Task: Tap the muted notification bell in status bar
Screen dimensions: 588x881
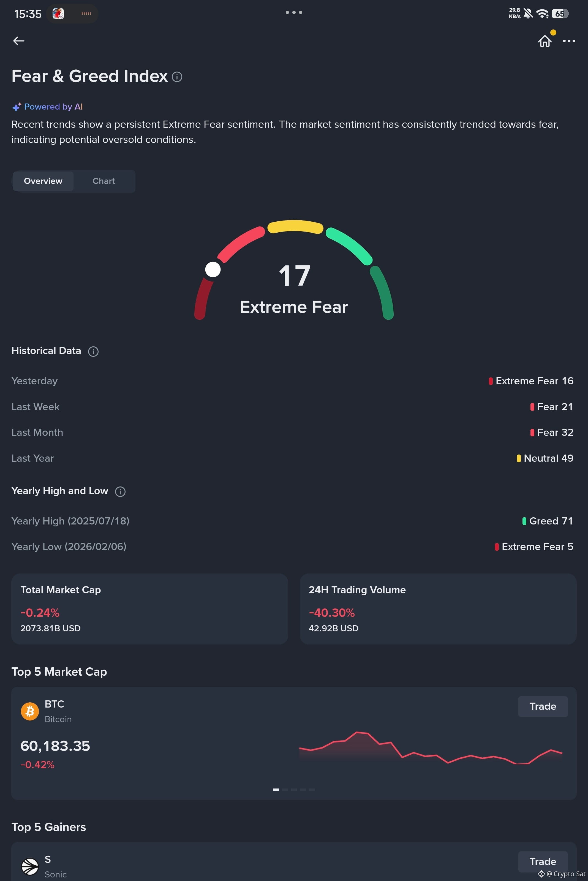Action: 528,13
